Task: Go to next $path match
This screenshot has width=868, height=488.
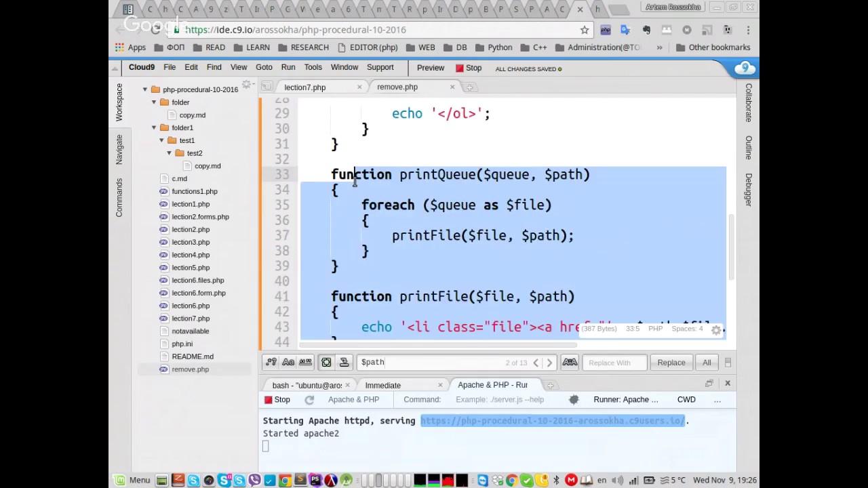Action: click(549, 363)
